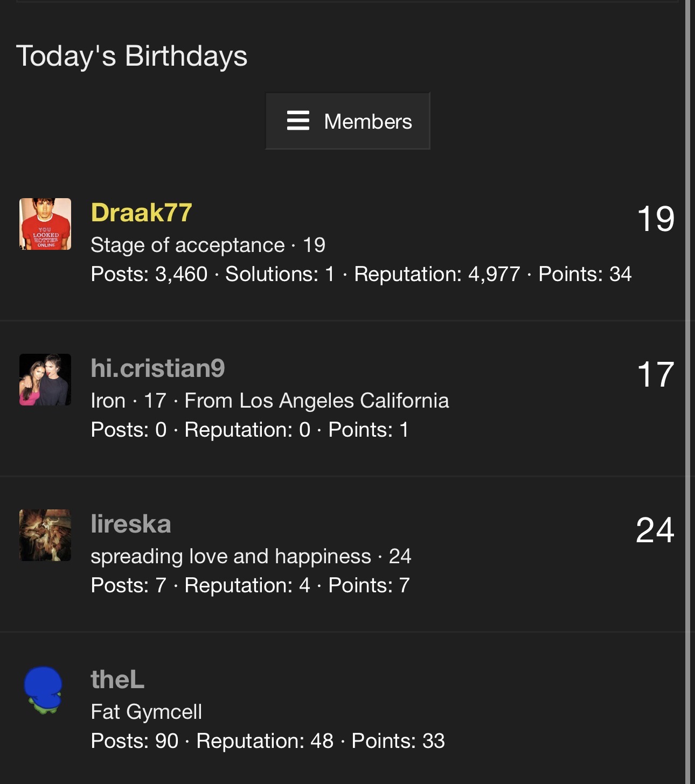Click the large age 17 for hi.cristian9
Image resolution: width=695 pixels, height=784 pixels.
pyautogui.click(x=655, y=374)
